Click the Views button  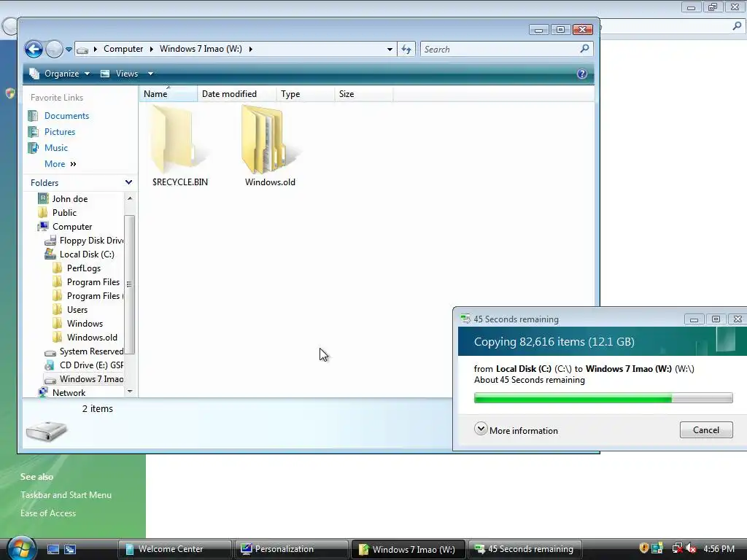point(120,74)
